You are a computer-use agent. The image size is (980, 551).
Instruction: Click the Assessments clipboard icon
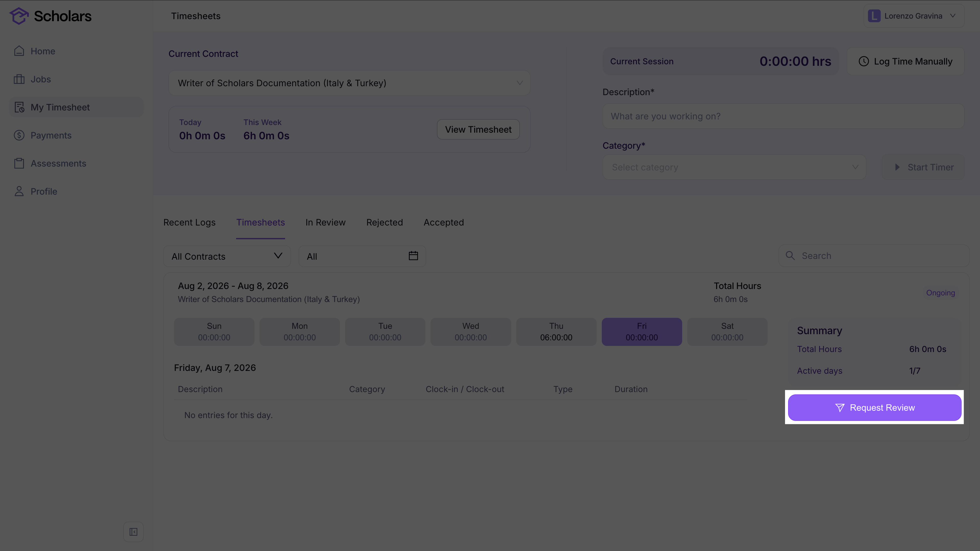(19, 164)
